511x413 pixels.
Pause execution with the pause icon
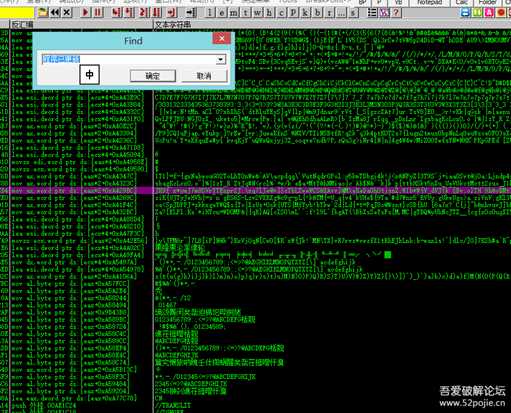(98, 13)
